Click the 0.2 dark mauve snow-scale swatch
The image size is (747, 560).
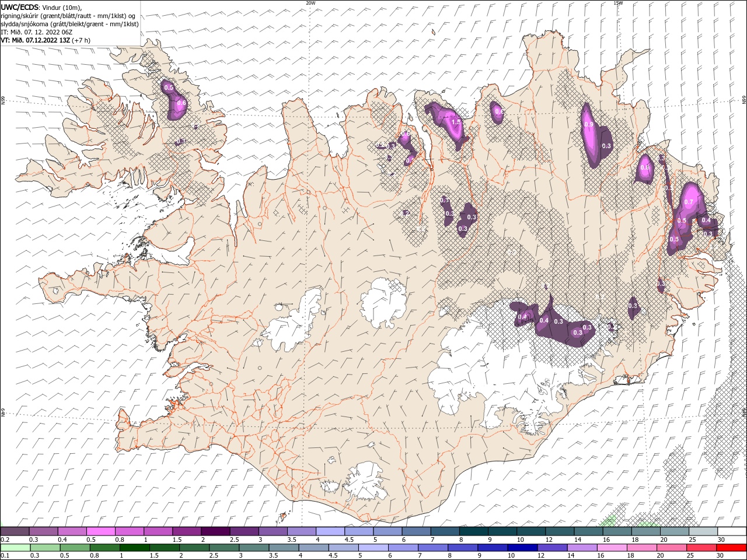16,531
